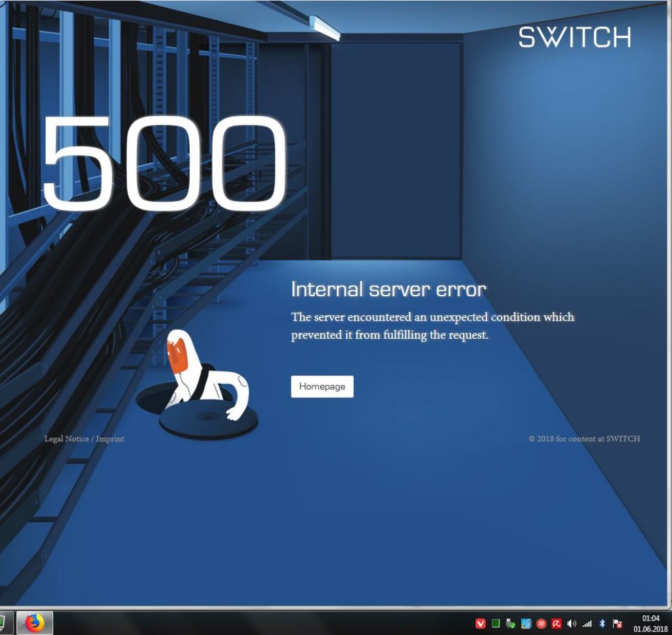Click the green square tray icon

tap(495, 623)
